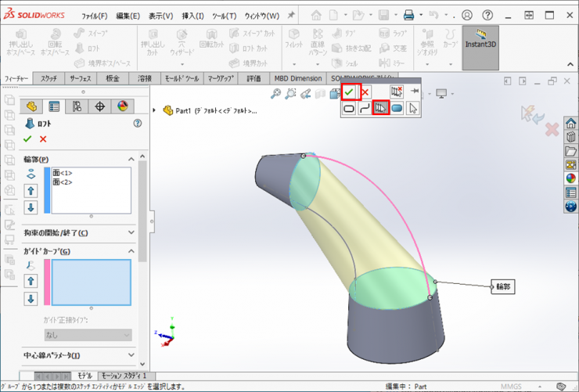The height and width of the screenshot is (392, 579).
Task: Click inside the pink guide curve selection box
Action: [91, 282]
